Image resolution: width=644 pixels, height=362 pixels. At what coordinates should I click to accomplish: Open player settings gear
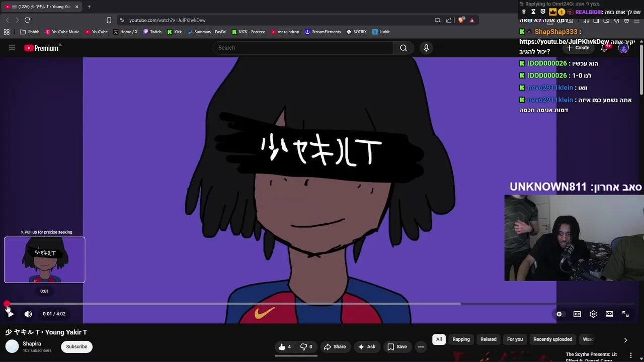pos(593,314)
